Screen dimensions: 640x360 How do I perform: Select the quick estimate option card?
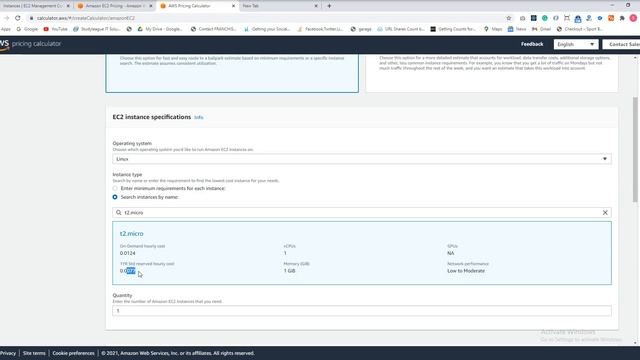(232, 73)
